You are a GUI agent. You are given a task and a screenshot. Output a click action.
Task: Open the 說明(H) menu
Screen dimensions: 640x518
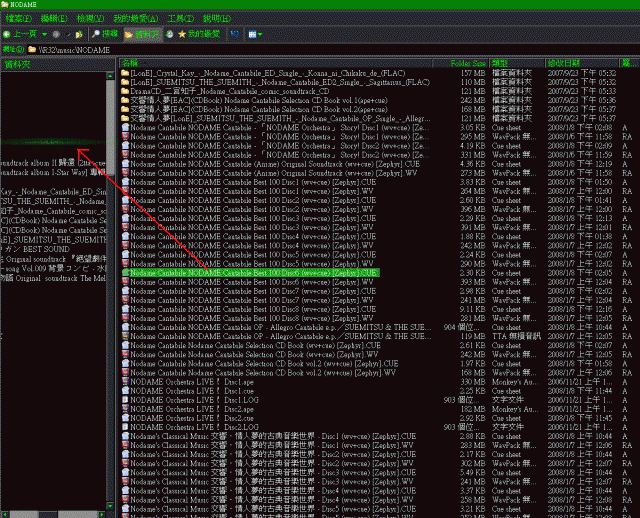[217, 18]
